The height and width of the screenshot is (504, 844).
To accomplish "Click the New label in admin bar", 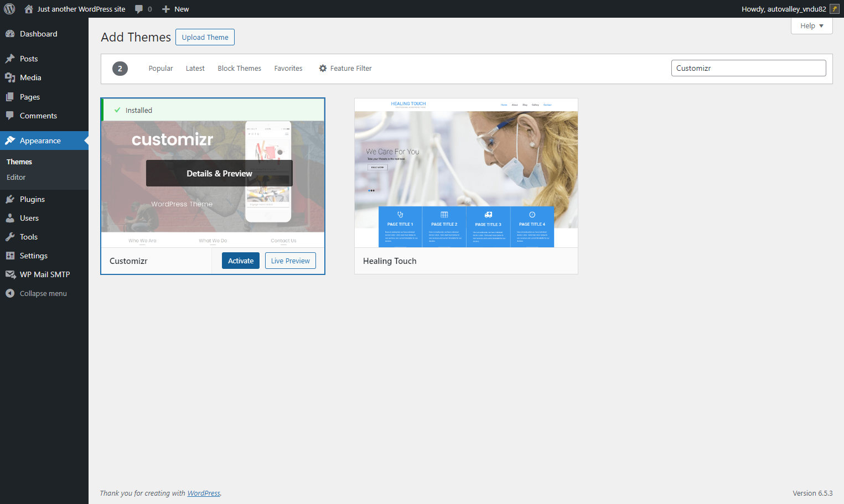I will coord(182,9).
